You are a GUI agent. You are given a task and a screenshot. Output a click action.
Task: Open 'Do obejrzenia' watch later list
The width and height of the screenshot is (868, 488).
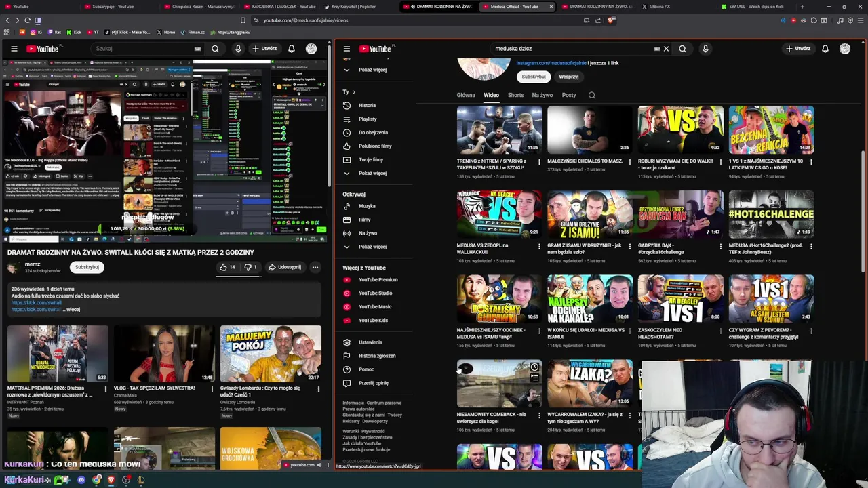[373, 133]
